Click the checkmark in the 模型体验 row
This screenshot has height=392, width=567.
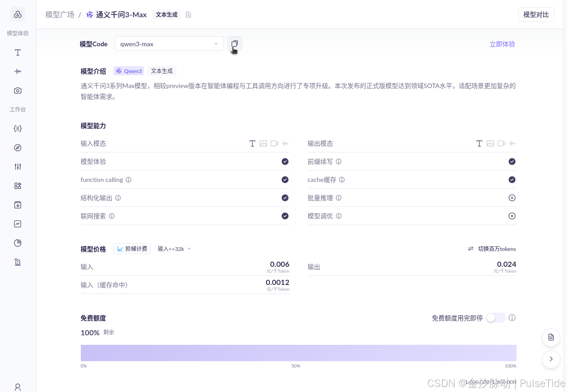(x=285, y=162)
